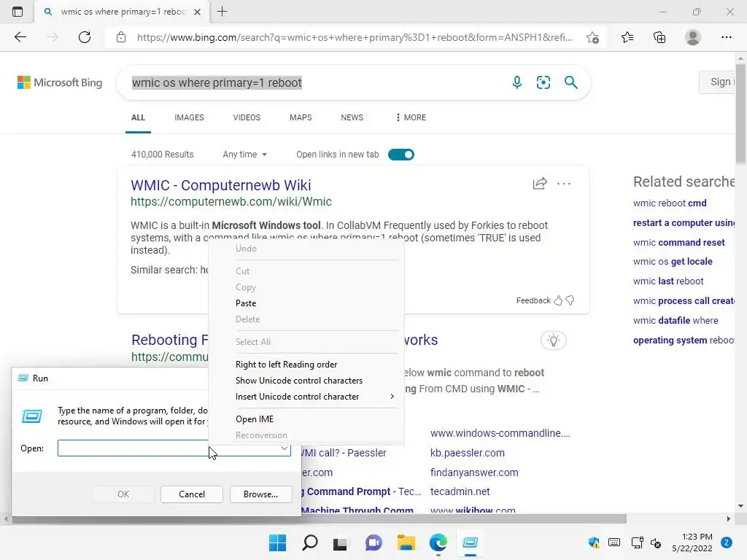Click the lightbulb insights icon

pyautogui.click(x=553, y=340)
